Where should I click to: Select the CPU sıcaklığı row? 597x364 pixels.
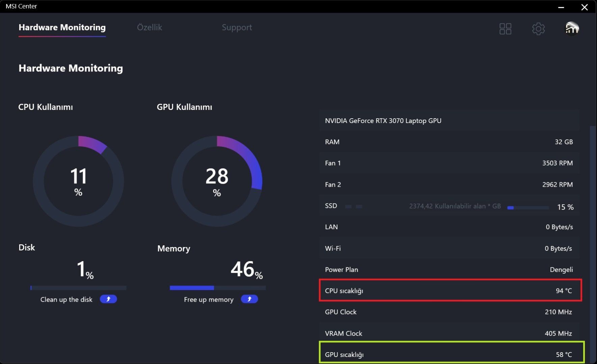449,291
